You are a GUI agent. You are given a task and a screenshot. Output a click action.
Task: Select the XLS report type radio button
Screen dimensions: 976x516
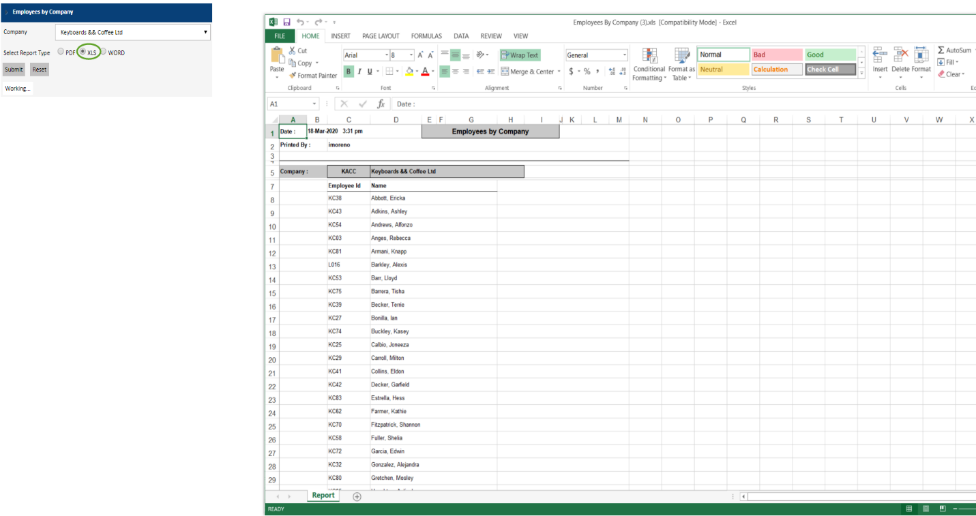83,52
